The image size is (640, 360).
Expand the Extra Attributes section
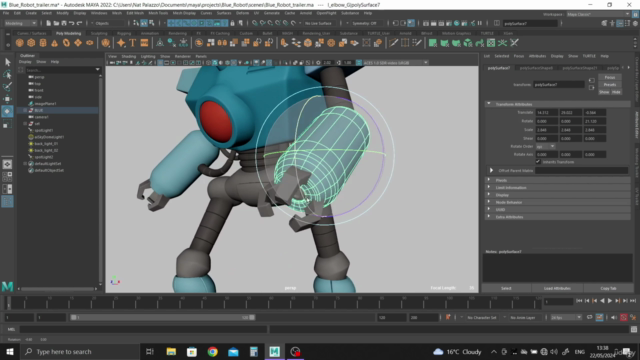pyautogui.click(x=489, y=217)
